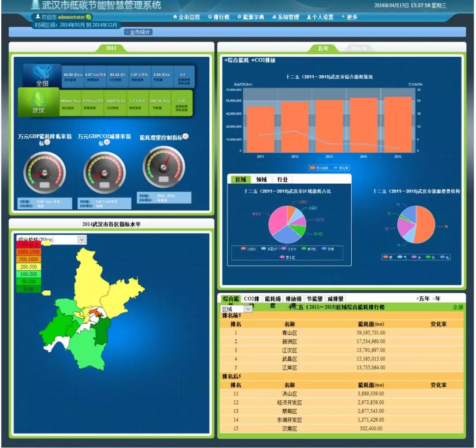
Task: Open the 区域 dropdown in ranking panel
Action: 248,309
